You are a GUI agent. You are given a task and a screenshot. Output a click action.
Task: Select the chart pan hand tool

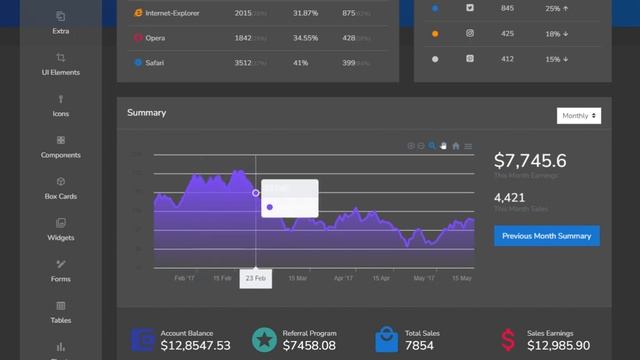pyautogui.click(x=443, y=146)
